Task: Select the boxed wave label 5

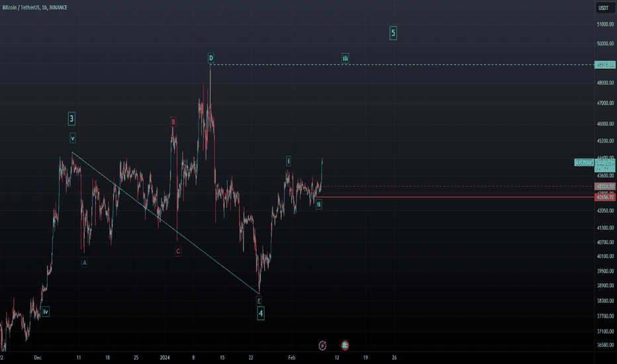Action: 393,33
